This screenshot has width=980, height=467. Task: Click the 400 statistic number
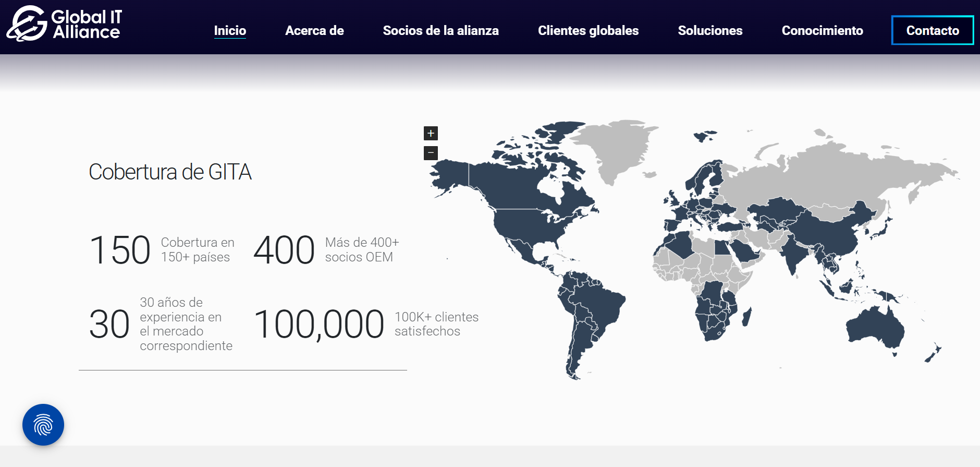pos(284,250)
